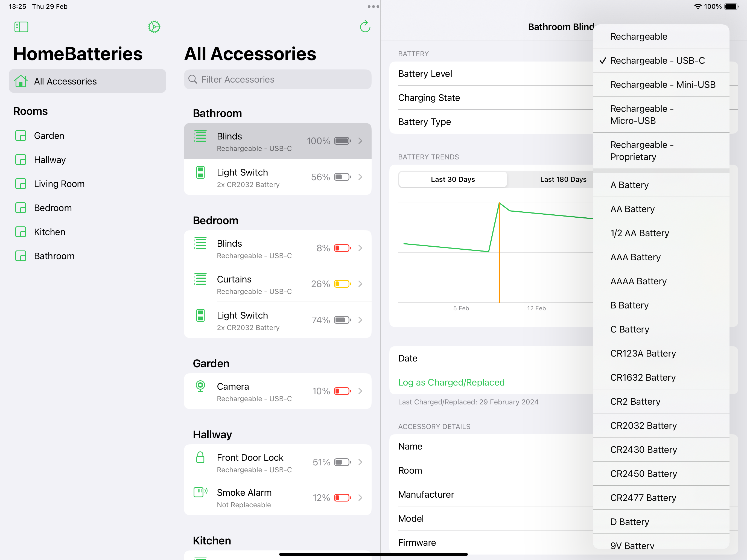Click the Bedroom Blinds accessory icon
Viewport: 747px width, 560px height.
[x=200, y=244]
